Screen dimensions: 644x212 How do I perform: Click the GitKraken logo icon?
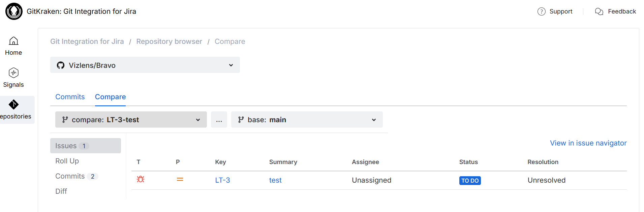coord(14,11)
